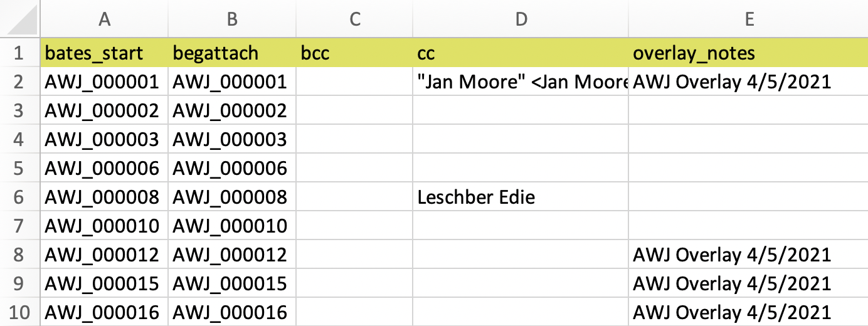
Task: Select column B header
Action: 232,19
